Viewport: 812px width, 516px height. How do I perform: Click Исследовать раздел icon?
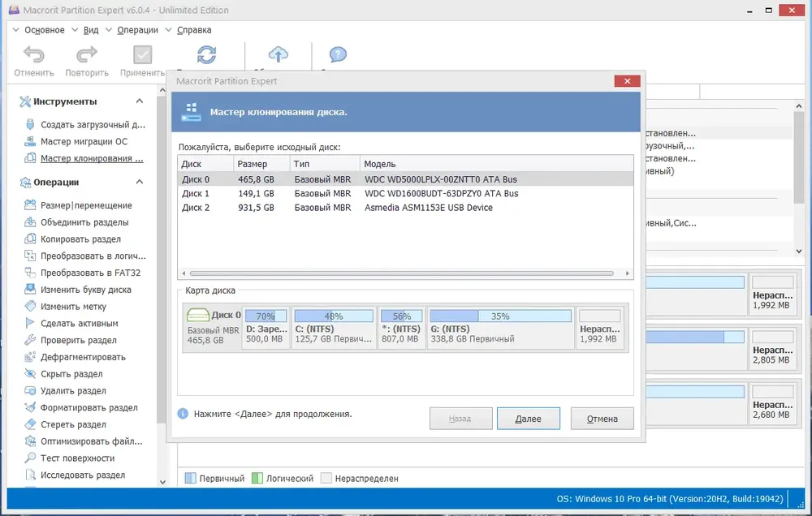coord(30,475)
